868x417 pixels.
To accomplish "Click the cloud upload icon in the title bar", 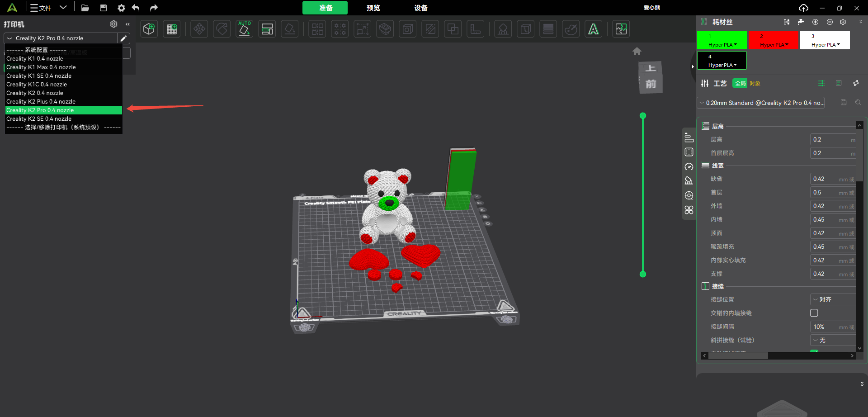I will [x=803, y=8].
